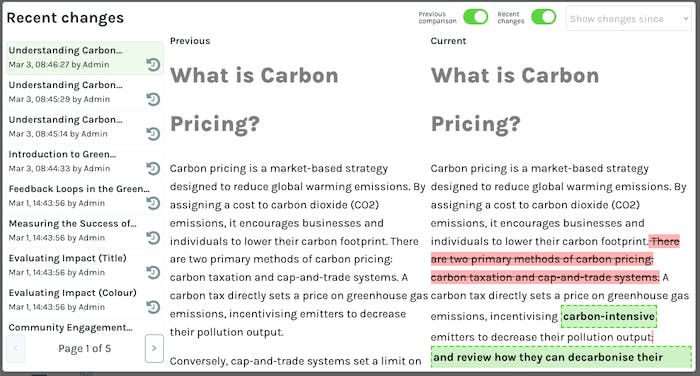Select the Community Engagement change entry
Image resolution: width=700 pixels, height=376 pixels.
click(x=85, y=327)
